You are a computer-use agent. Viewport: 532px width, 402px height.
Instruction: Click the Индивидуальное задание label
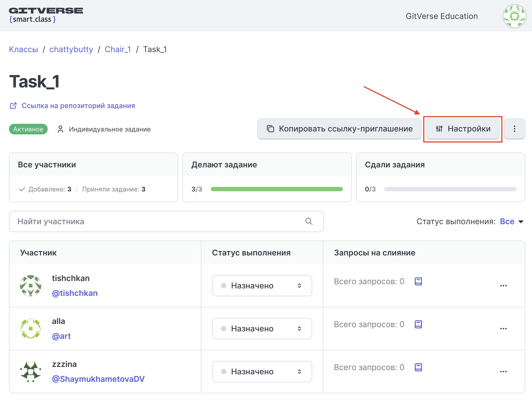[110, 129]
